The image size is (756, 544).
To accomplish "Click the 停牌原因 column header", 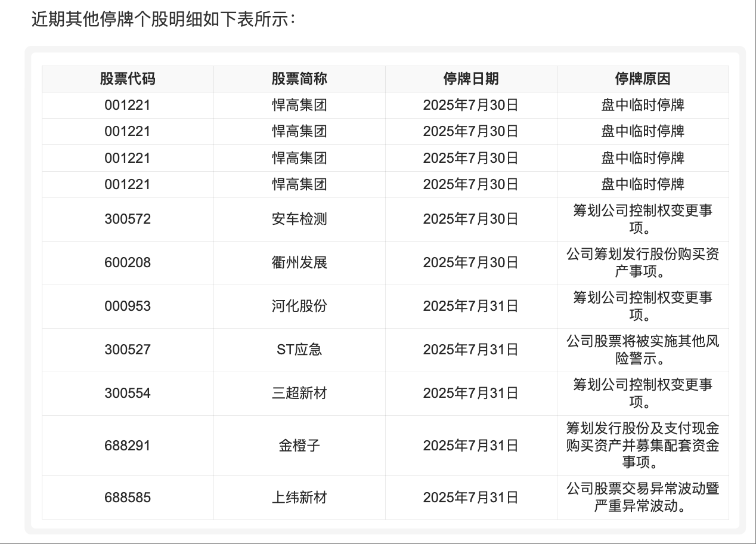I will [x=643, y=79].
